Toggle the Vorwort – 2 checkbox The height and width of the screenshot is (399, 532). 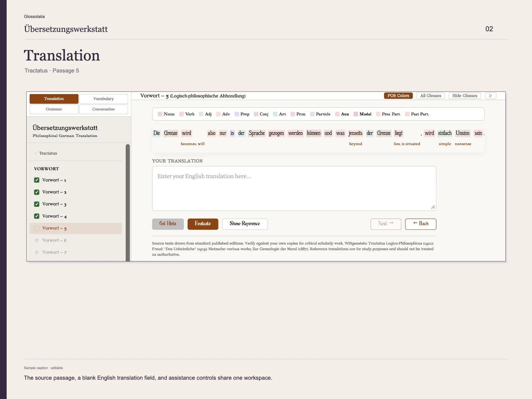(x=37, y=192)
